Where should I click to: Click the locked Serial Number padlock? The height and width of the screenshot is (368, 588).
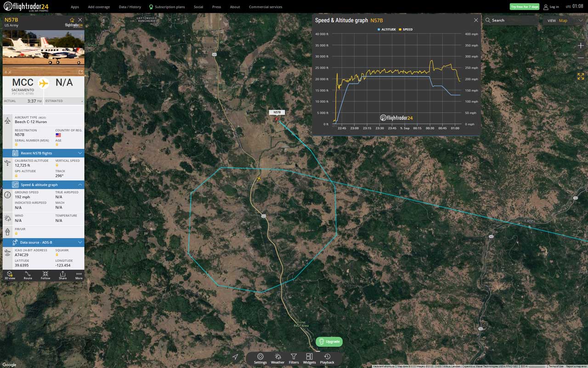click(x=16, y=145)
